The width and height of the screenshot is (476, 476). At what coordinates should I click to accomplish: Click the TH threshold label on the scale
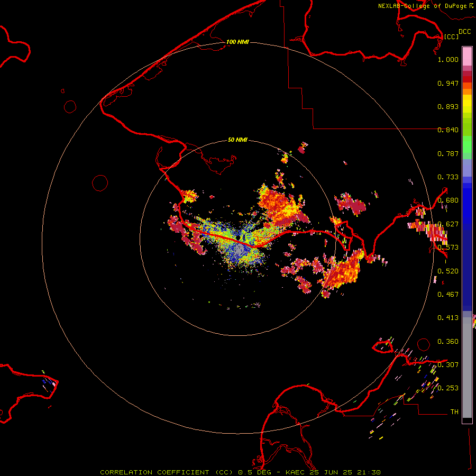coord(454,412)
